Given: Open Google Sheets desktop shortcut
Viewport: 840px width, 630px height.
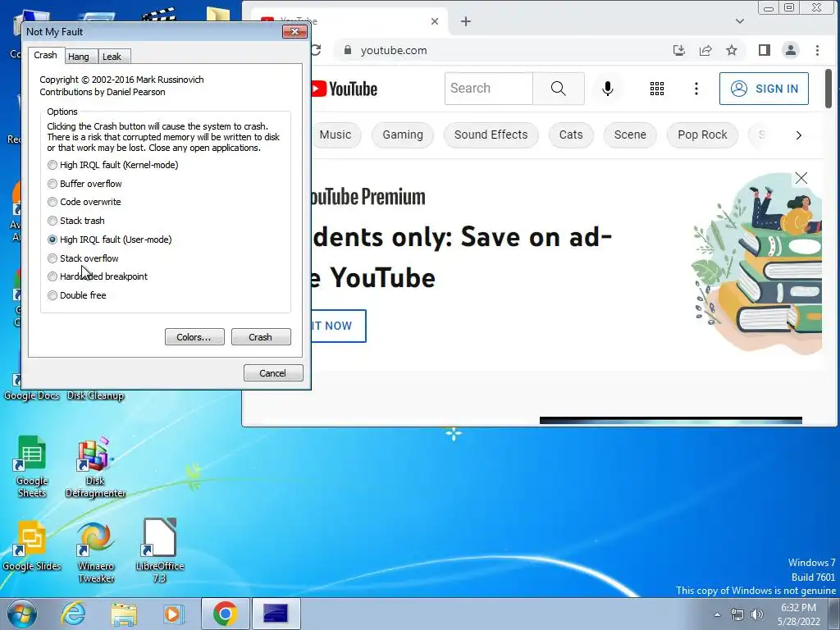Looking at the screenshot, I should coord(32,467).
